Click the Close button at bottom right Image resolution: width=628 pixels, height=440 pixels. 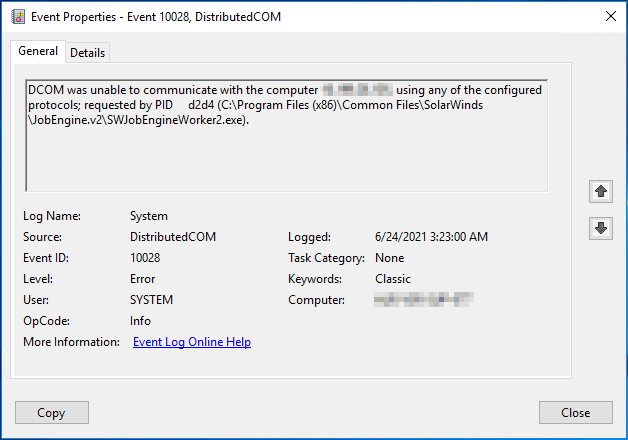[x=575, y=413]
